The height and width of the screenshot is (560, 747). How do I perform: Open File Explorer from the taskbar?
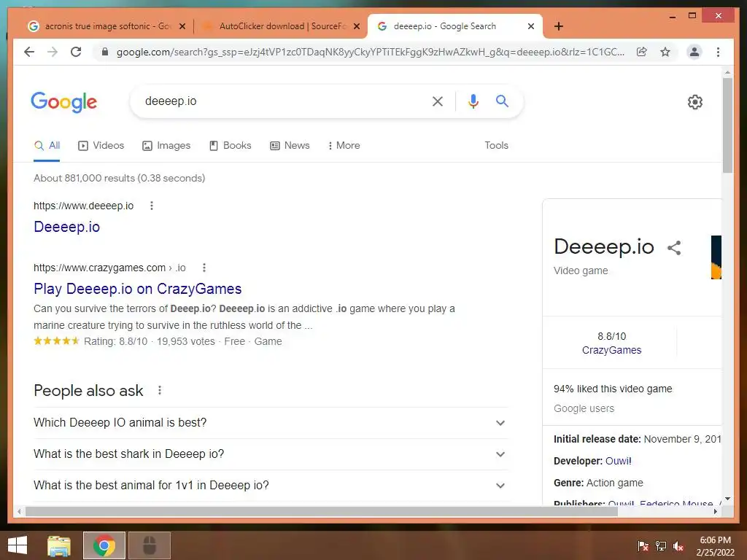point(59,545)
